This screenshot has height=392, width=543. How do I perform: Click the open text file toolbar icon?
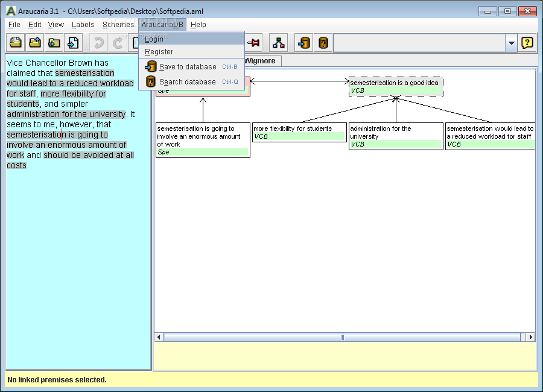16,43
